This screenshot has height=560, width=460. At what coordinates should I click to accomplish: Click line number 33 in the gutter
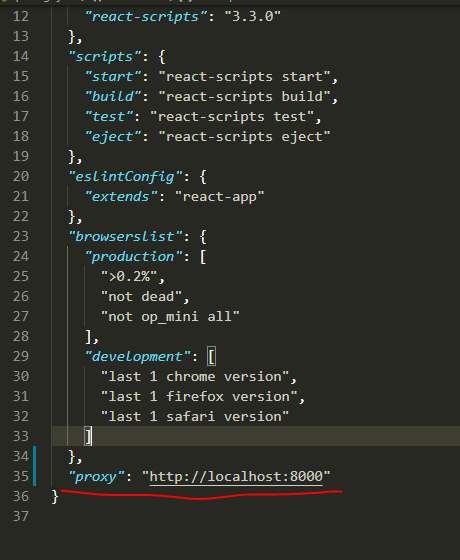pos(21,436)
